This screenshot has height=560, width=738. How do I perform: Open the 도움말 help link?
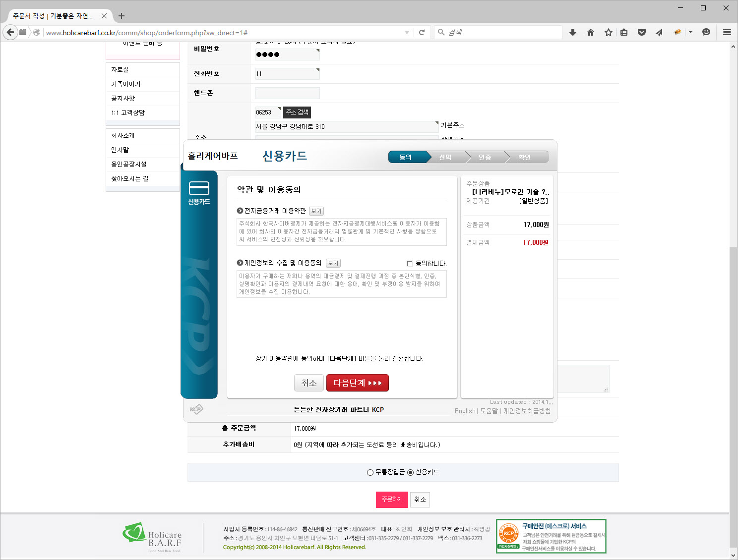tap(489, 411)
